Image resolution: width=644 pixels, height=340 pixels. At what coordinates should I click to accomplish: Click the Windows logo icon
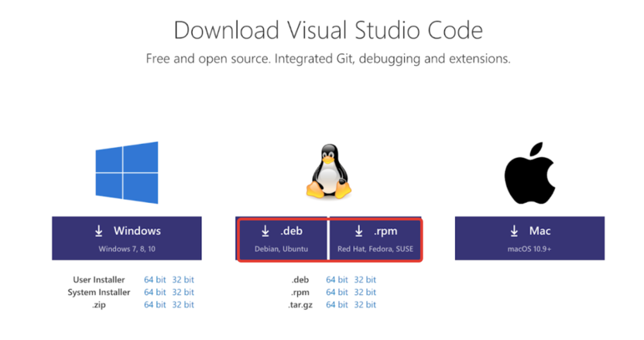[127, 173]
